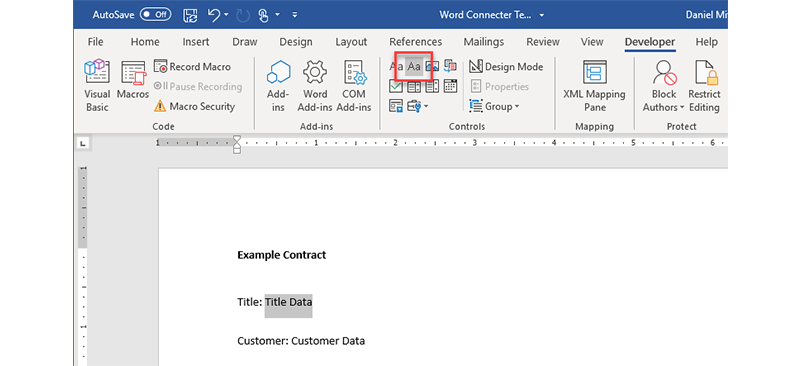The height and width of the screenshot is (366, 800).
Task: Open the XML Mapping Pane
Action: (x=594, y=85)
